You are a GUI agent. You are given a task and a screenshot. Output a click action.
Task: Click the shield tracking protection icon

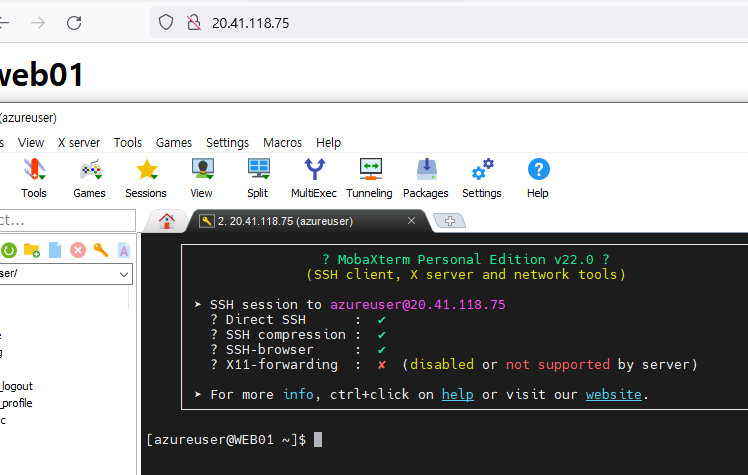pos(166,22)
